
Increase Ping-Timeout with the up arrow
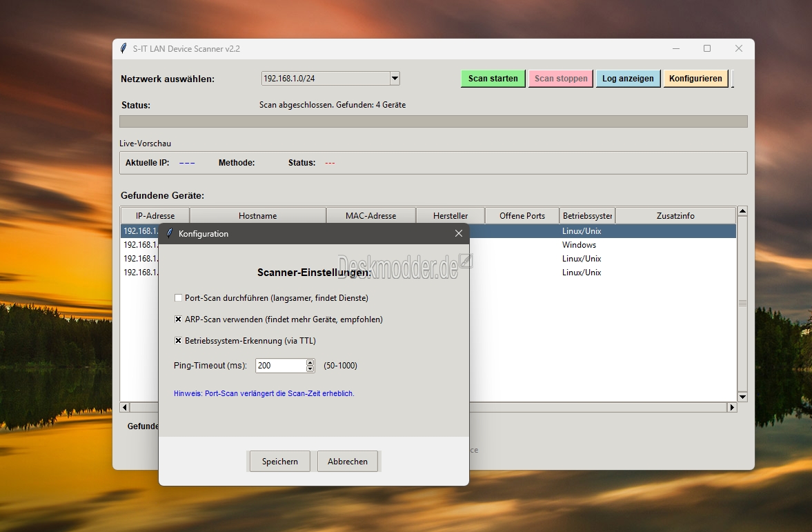click(310, 362)
